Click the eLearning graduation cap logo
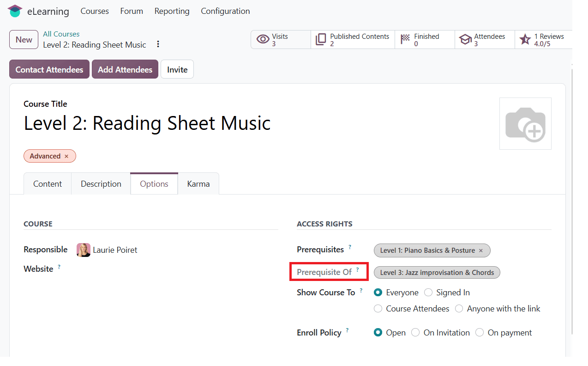 pyautogui.click(x=15, y=11)
